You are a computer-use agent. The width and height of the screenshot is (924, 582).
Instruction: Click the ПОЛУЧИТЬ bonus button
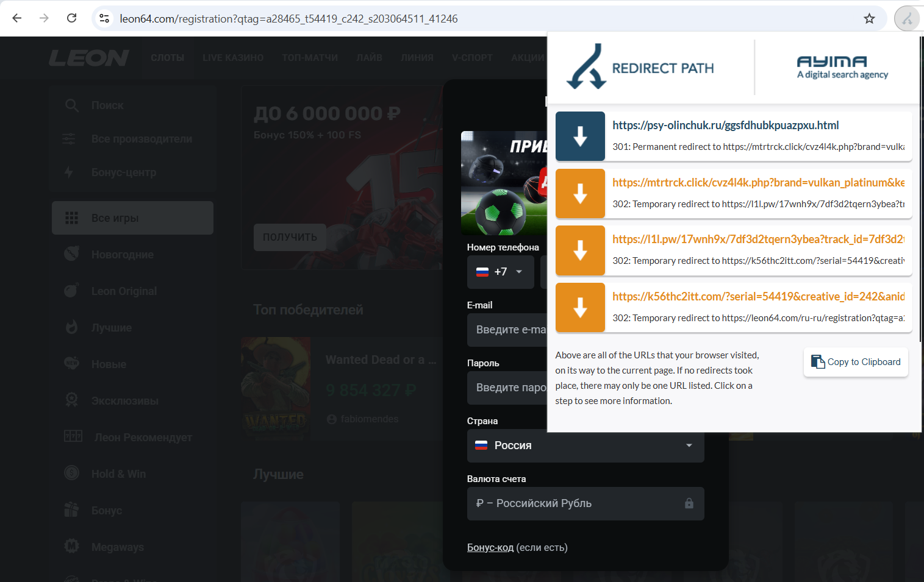(290, 237)
